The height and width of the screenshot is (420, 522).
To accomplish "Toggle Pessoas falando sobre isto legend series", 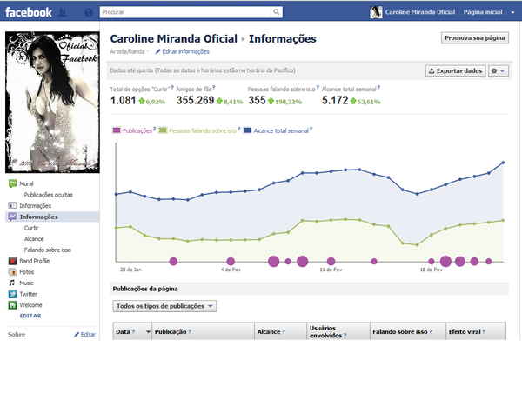I will pyautogui.click(x=203, y=130).
